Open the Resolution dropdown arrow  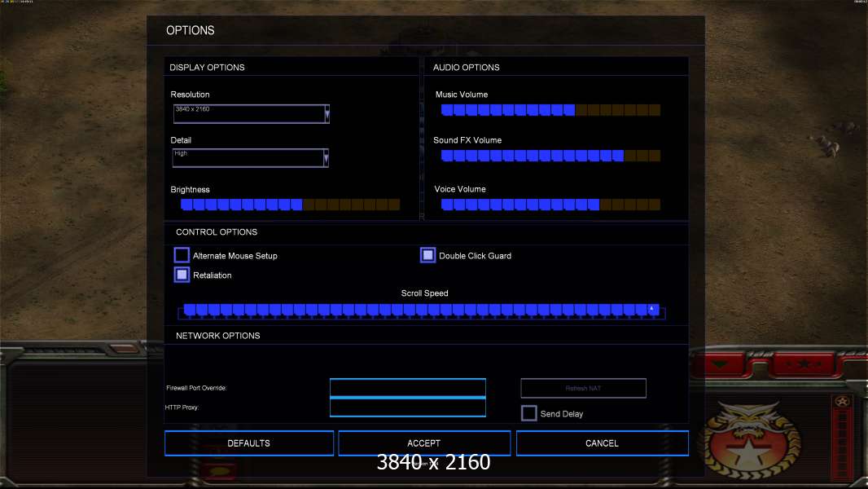pos(327,113)
